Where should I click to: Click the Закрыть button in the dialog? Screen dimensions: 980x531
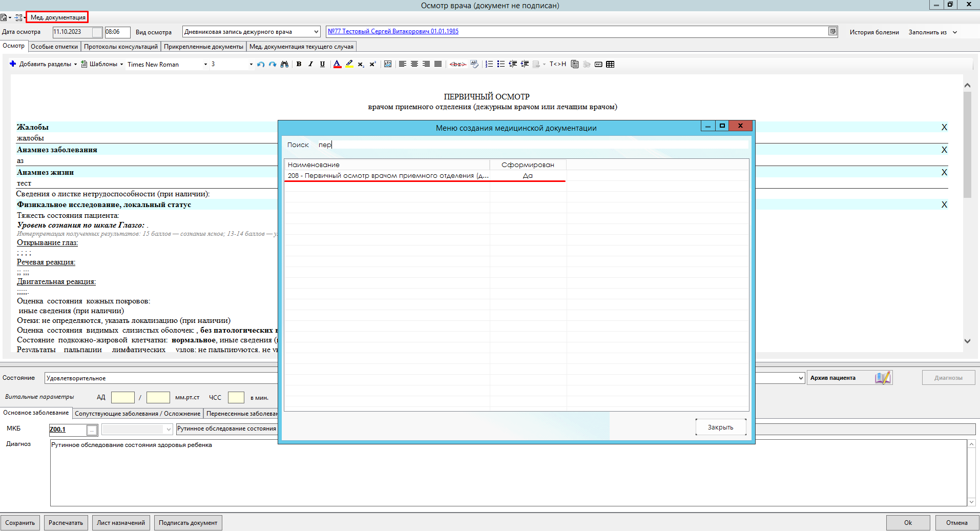pos(720,427)
